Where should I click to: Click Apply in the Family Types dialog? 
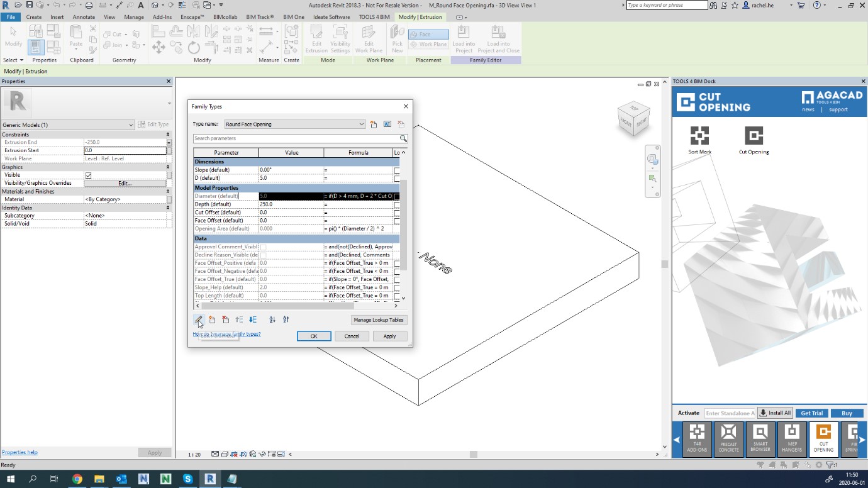[x=389, y=336]
